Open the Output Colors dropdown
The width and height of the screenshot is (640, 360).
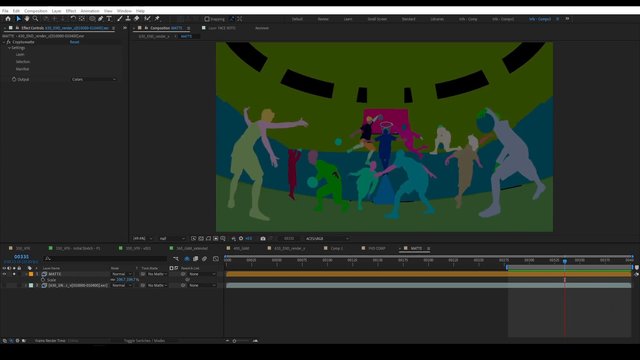point(93,79)
